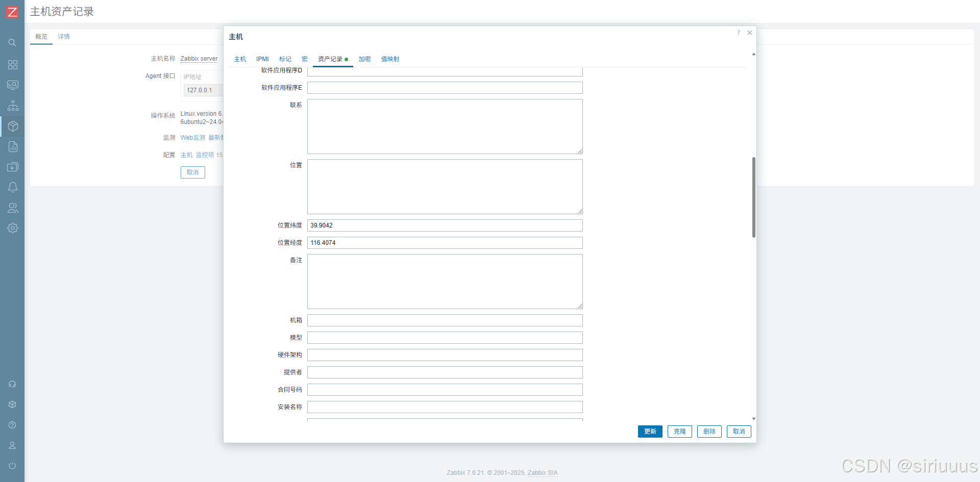Open the 概览 tab on background page

click(x=41, y=37)
